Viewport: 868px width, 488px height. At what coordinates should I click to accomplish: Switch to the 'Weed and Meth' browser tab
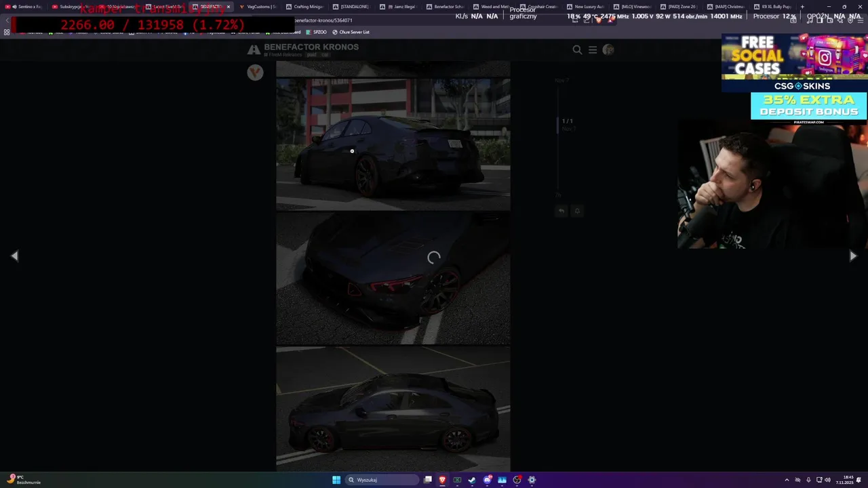pos(494,7)
